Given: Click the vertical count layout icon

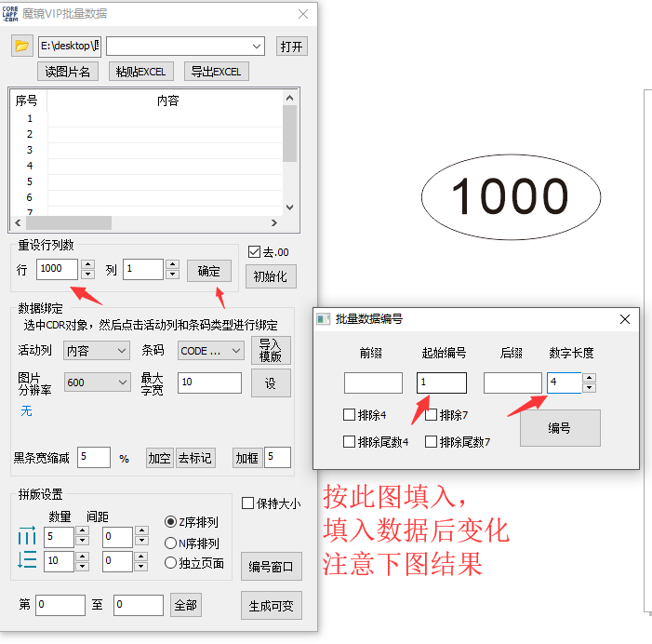Looking at the screenshot, I should pos(27,560).
